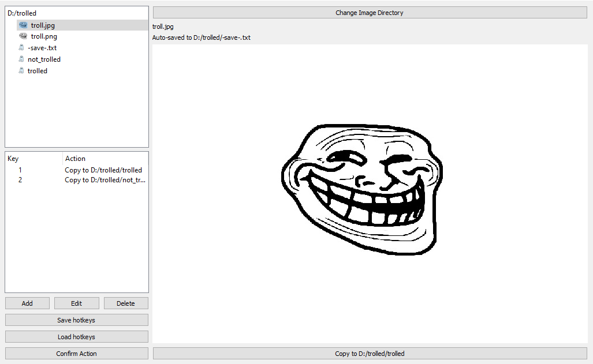Click the troll.jpg file thumbnail icon
This screenshot has width=593, height=364.
coord(23,25)
